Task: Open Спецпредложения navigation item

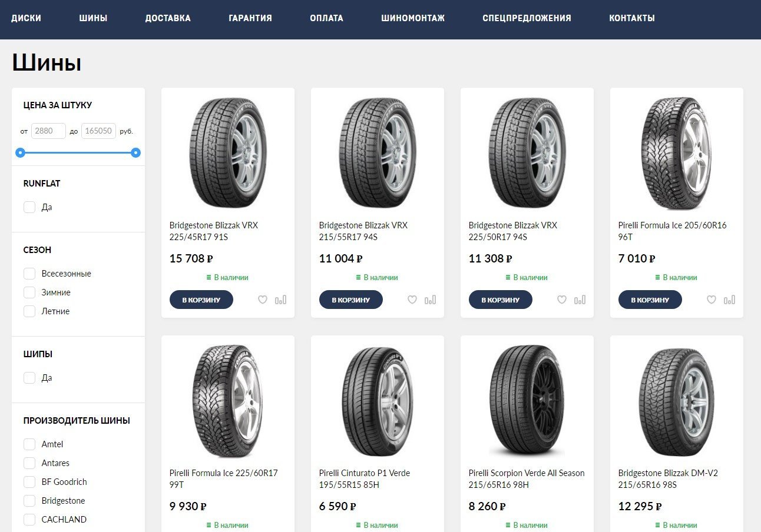Action: tap(527, 18)
